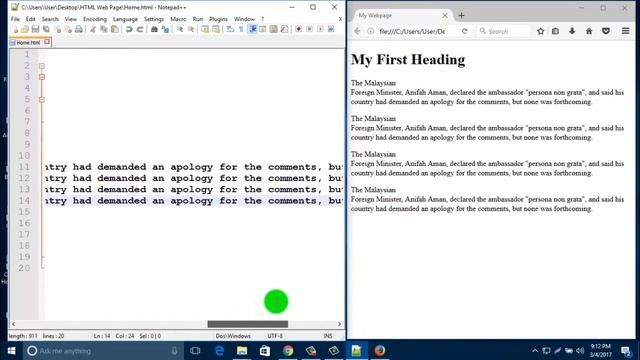Open Task View on the taskbar
The image size is (640, 360).
(195, 351)
